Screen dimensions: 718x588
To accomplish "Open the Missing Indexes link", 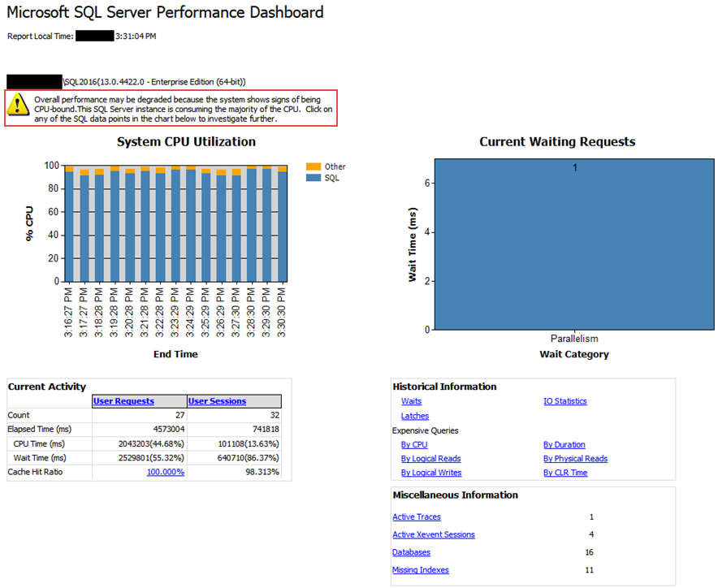I will click(421, 570).
